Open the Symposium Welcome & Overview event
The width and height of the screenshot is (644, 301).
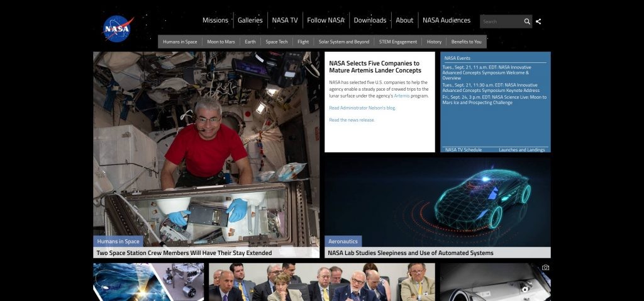click(487, 72)
